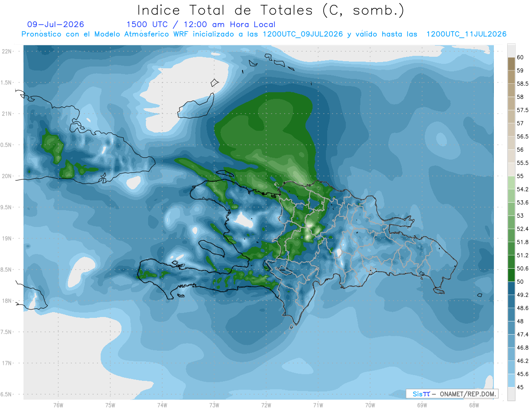Click the valid-until text "1200UTC_11JUL2026"
Viewport: 532px width, 411px height.
click(x=466, y=34)
